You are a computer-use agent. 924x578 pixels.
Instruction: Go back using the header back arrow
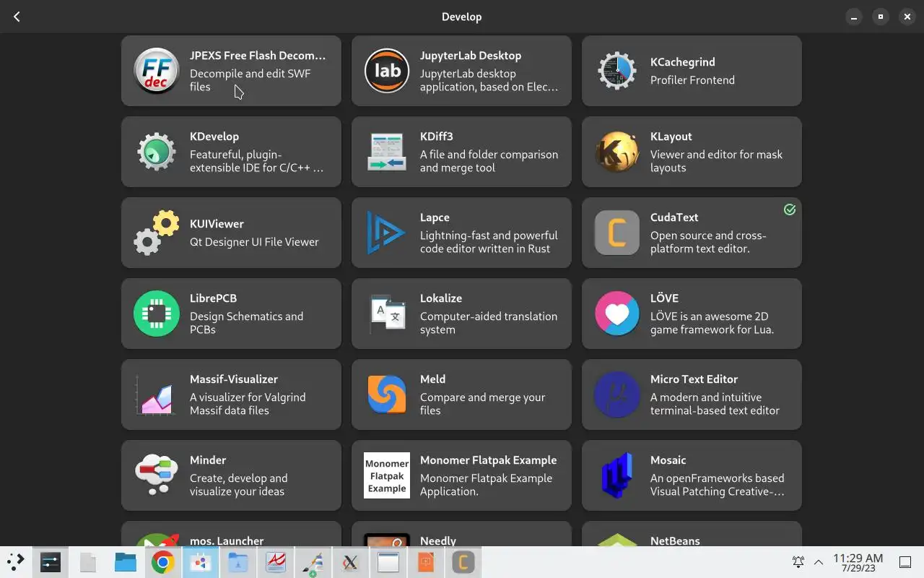pos(17,17)
